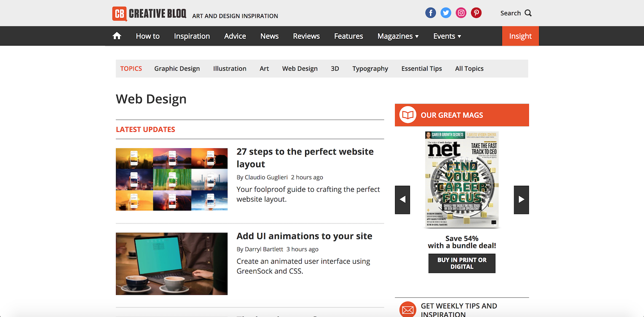Open the Inspiration menu item

192,36
